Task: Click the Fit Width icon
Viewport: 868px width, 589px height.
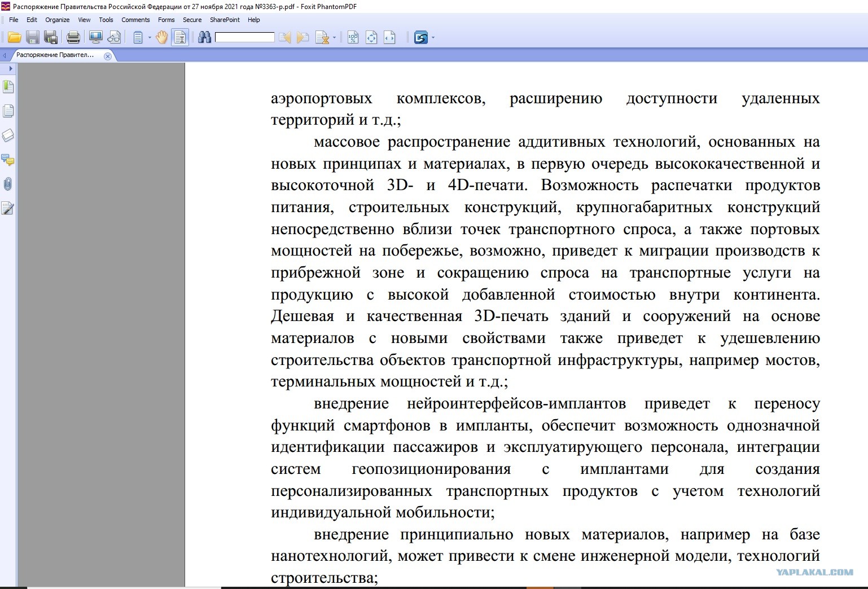Action: pyautogui.click(x=389, y=38)
